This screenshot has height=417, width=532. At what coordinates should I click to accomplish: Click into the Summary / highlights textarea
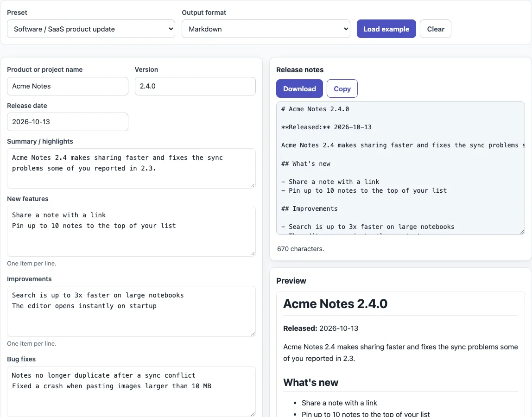click(x=131, y=168)
